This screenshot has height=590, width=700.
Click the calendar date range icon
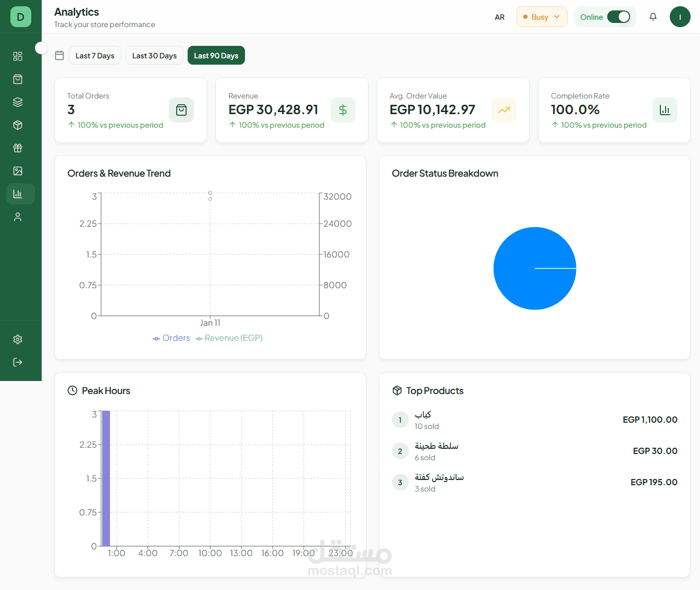click(59, 55)
